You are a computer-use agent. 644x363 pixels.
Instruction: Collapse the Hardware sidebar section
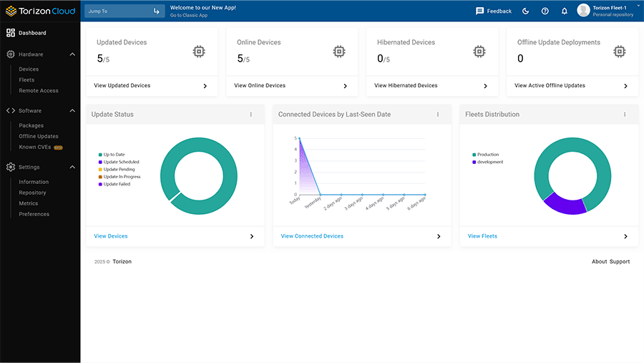pos(72,54)
